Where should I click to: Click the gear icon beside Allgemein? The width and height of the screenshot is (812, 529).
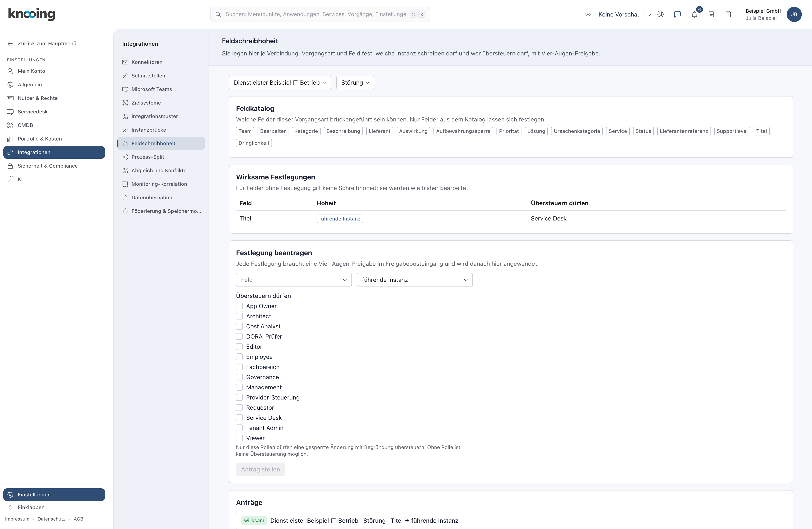click(x=10, y=85)
